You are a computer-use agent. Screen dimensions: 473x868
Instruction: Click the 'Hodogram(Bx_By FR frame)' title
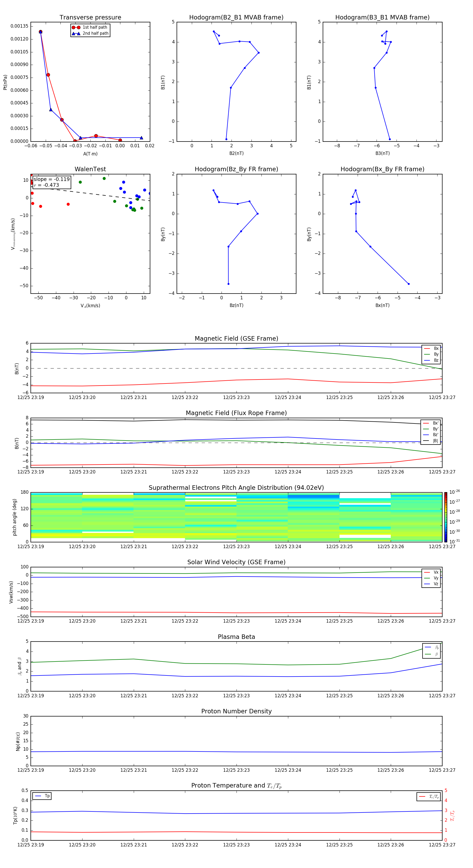coord(382,169)
